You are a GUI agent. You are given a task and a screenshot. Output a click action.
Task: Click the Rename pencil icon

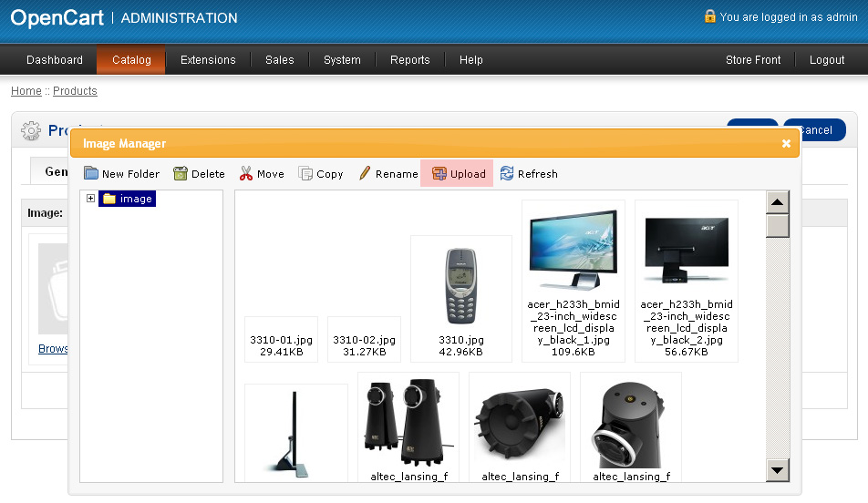pyautogui.click(x=365, y=174)
